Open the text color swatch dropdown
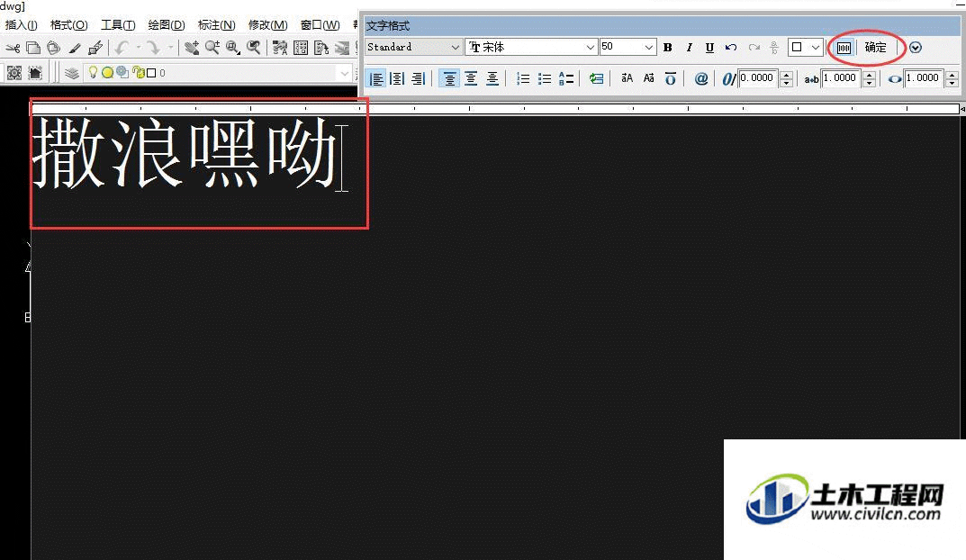Screen dimensions: 966x560 (806, 48)
